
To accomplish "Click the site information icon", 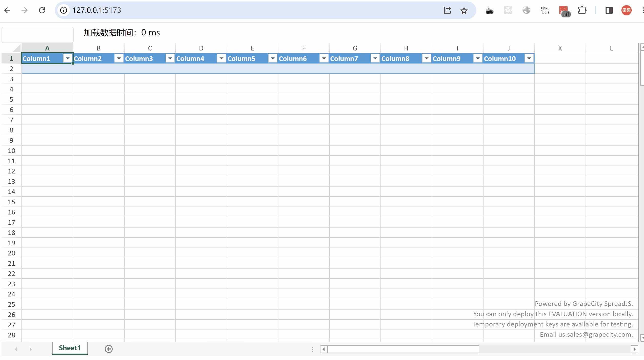I will point(63,10).
